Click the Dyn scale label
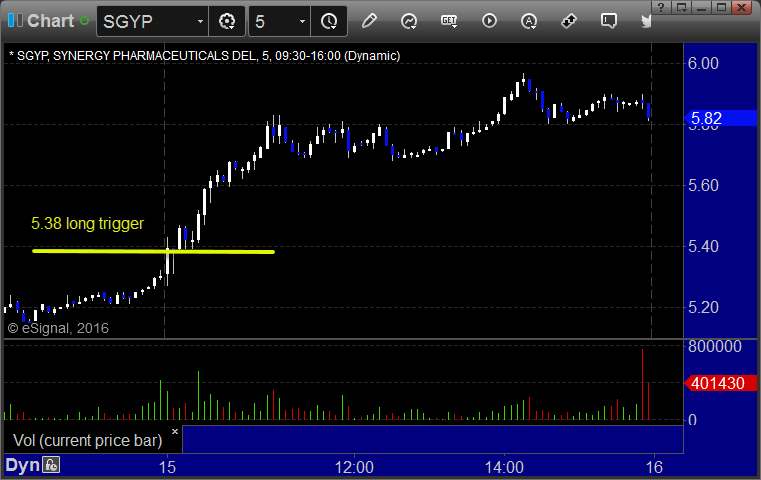 (x=22, y=465)
